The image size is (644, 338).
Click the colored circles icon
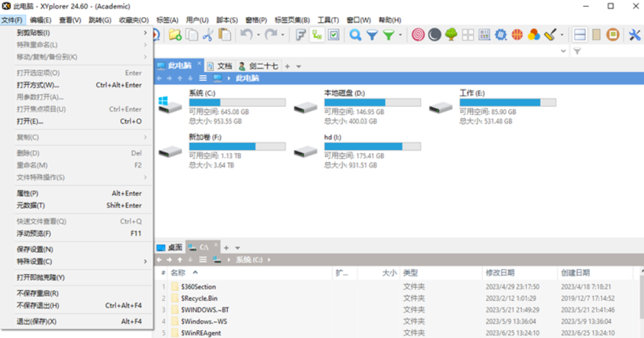[x=534, y=35]
